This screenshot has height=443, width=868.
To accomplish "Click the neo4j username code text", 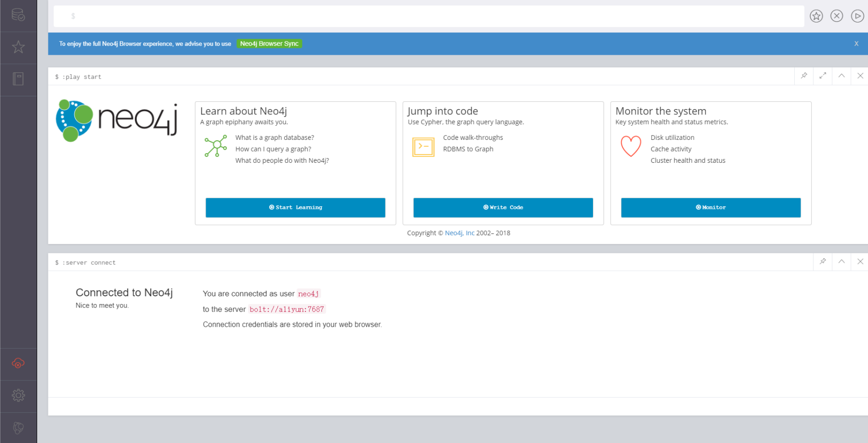I will coord(308,294).
